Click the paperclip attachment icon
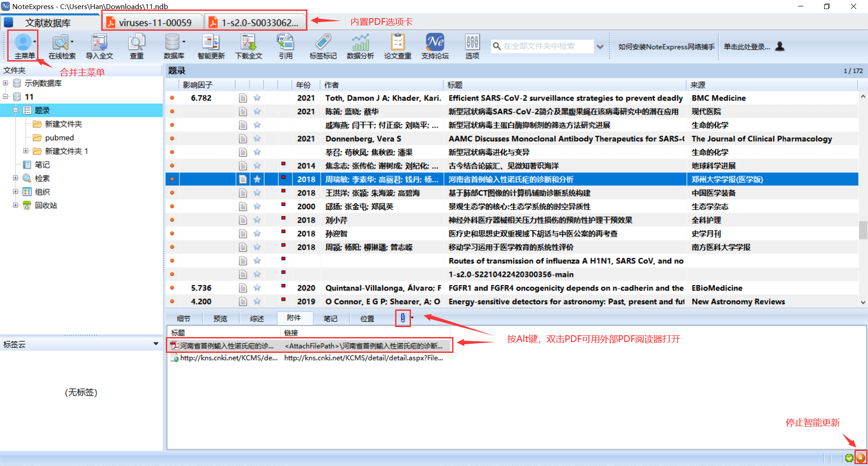The height and width of the screenshot is (466, 868). [403, 318]
